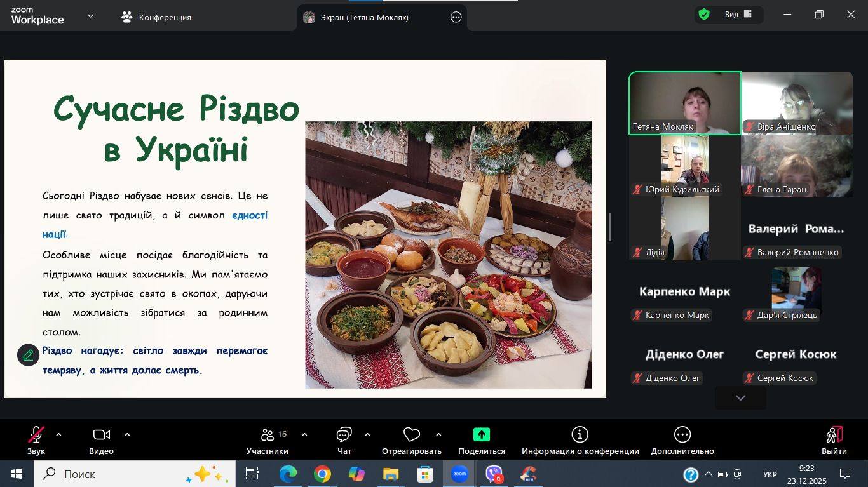Switch УКР keyboard language indicator
The image size is (868, 487).
770,474
